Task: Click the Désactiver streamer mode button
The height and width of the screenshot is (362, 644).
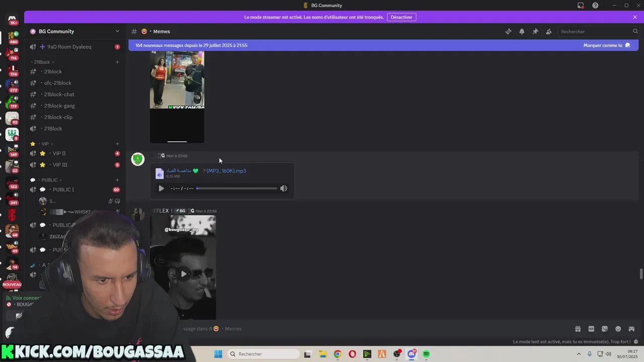Action: tap(401, 17)
